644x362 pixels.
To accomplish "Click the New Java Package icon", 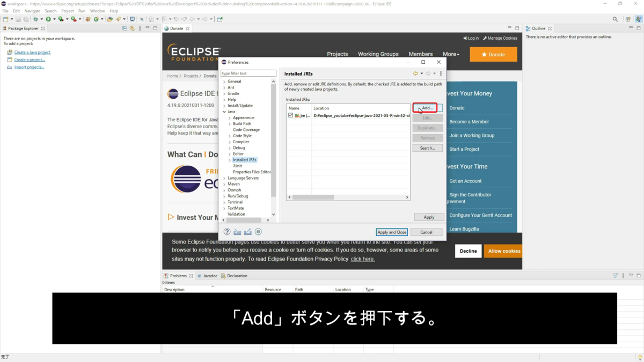I will (88, 19).
